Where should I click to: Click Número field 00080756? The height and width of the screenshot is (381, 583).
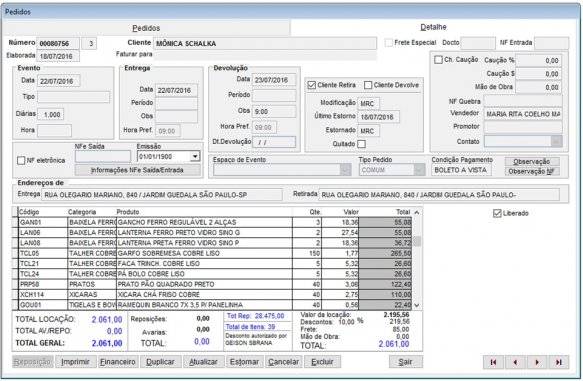tap(58, 43)
